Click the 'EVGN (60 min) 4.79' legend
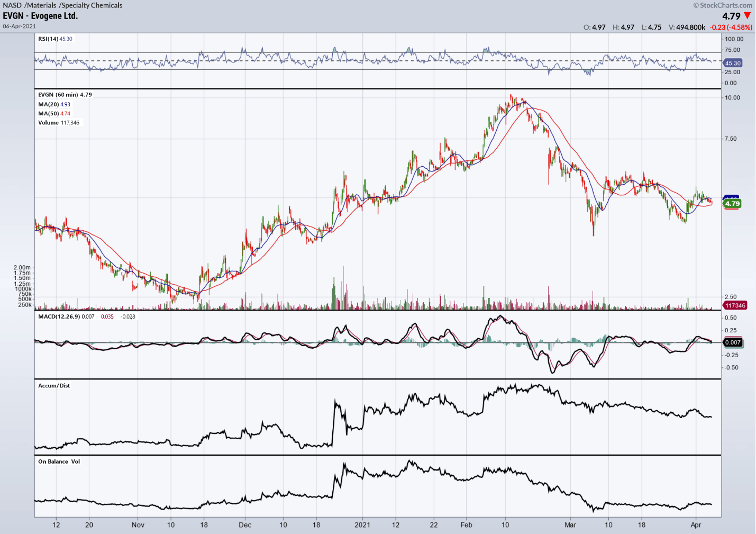756x534 pixels. 65,95
